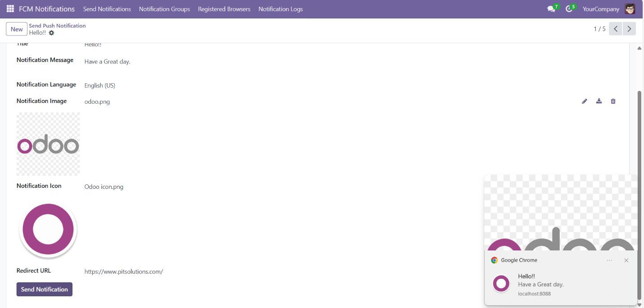Click the Send Push Notification breadcrumb
Screen dimensions: 644x308
coord(57,26)
